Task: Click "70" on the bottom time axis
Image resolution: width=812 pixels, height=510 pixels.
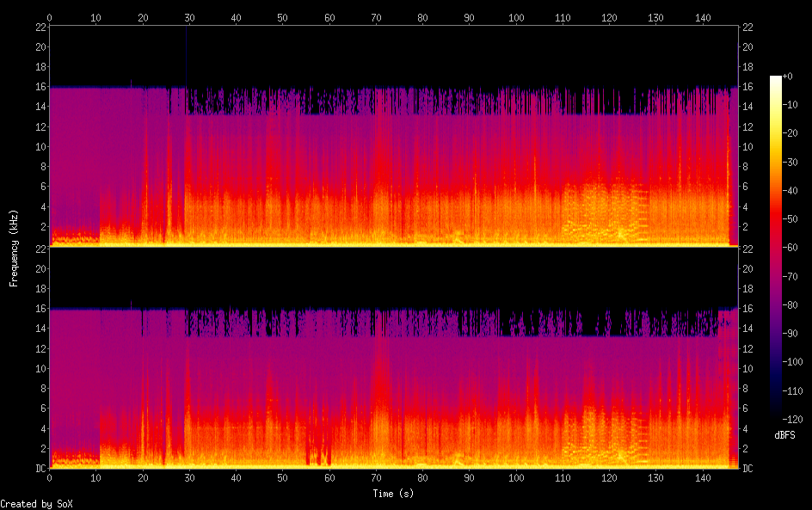Action: (x=377, y=478)
